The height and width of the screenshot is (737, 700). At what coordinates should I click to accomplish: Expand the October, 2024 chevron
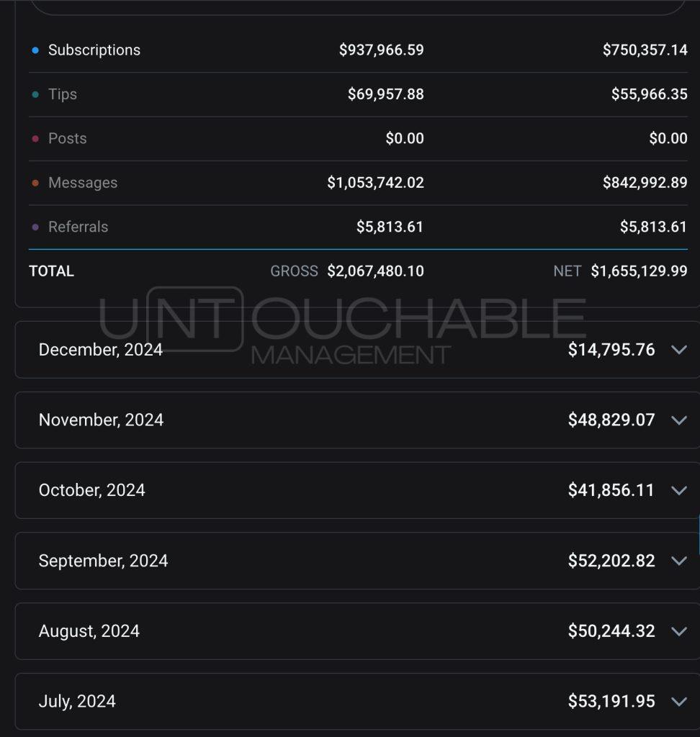coord(679,491)
